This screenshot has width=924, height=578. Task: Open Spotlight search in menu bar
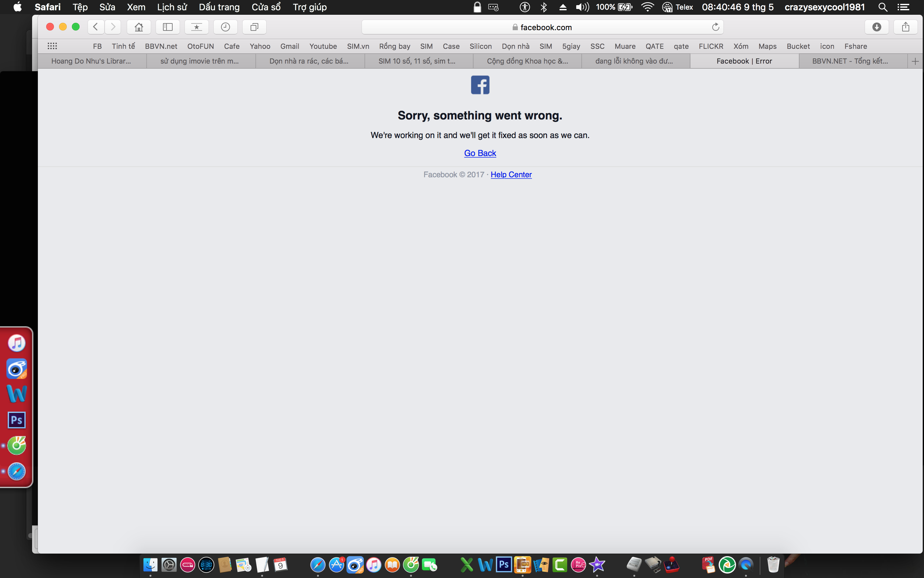(x=882, y=7)
